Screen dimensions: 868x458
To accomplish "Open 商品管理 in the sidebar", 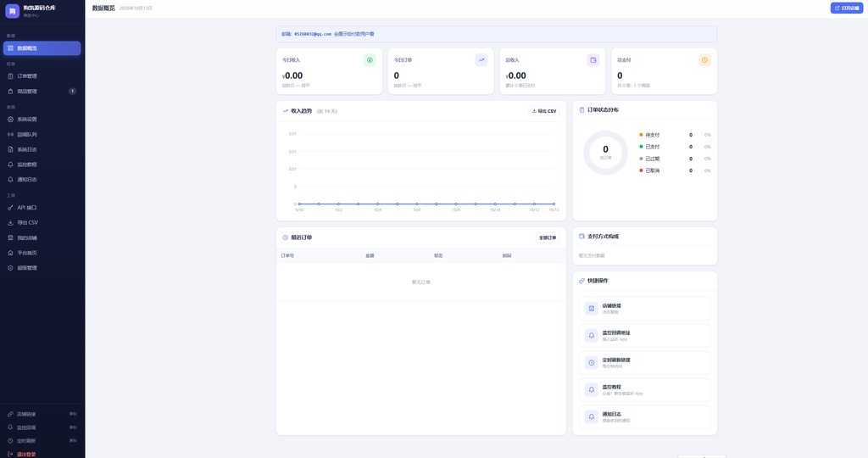I will 42,92.
